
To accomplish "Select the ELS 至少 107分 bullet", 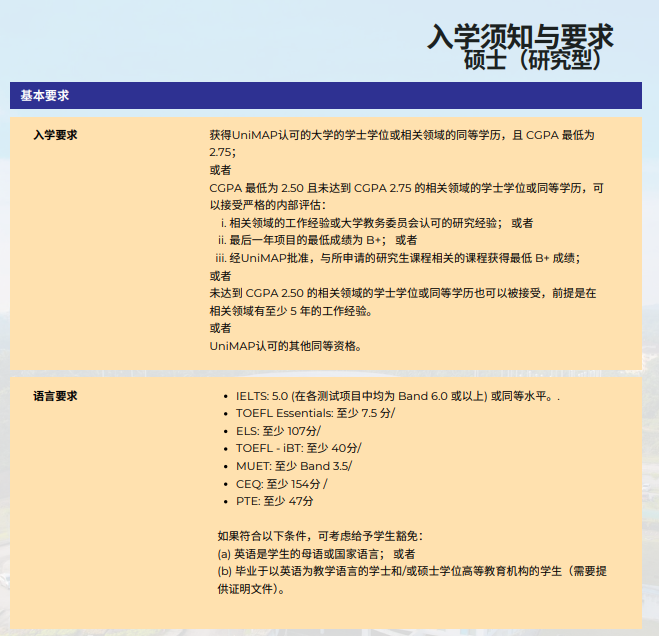I will click(x=278, y=431).
